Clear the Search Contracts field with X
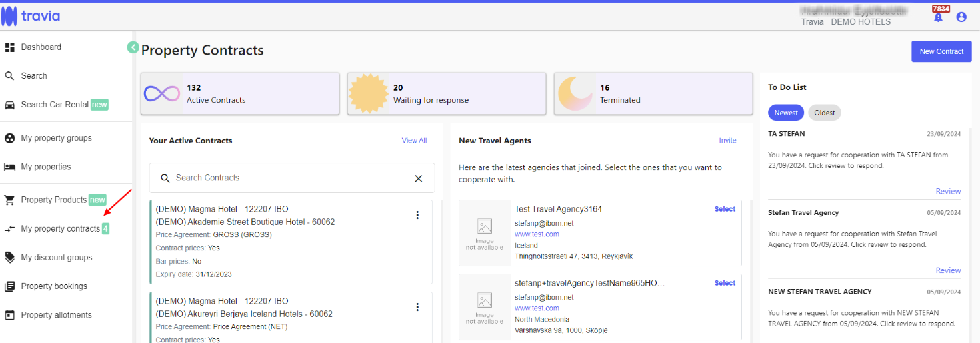 (419, 178)
